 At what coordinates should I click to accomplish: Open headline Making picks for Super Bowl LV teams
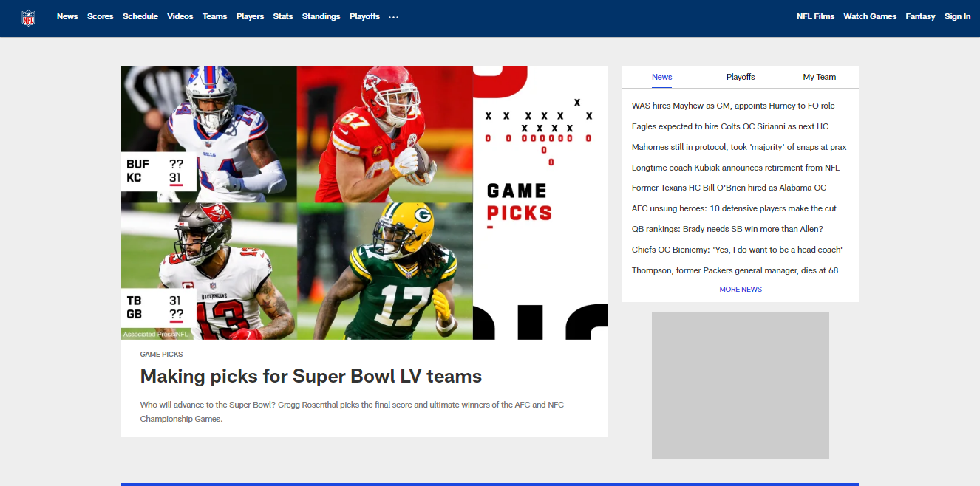coord(311,376)
